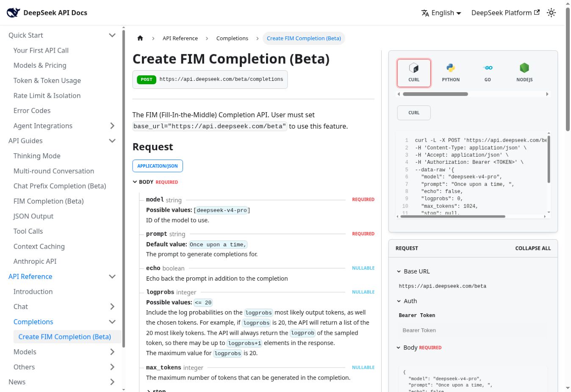
Task: Open Your First API Call page
Action: (x=41, y=50)
